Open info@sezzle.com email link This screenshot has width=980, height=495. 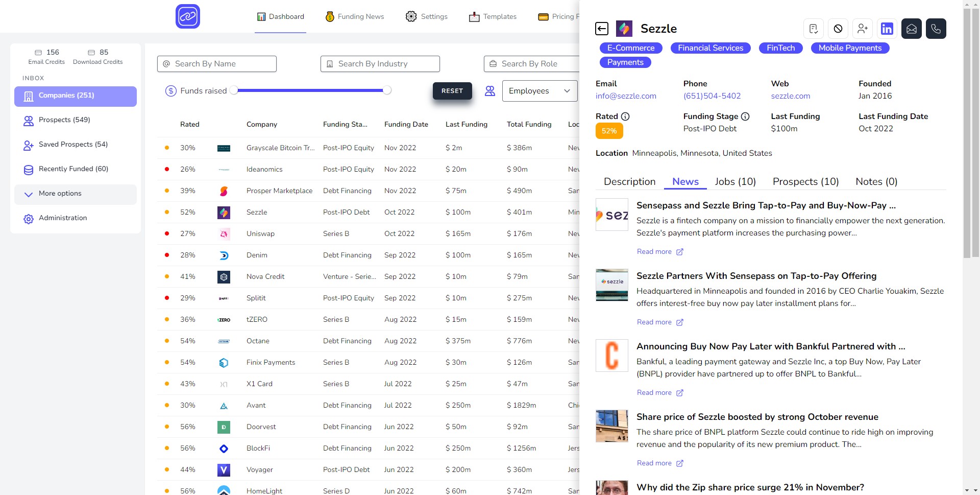coord(626,96)
